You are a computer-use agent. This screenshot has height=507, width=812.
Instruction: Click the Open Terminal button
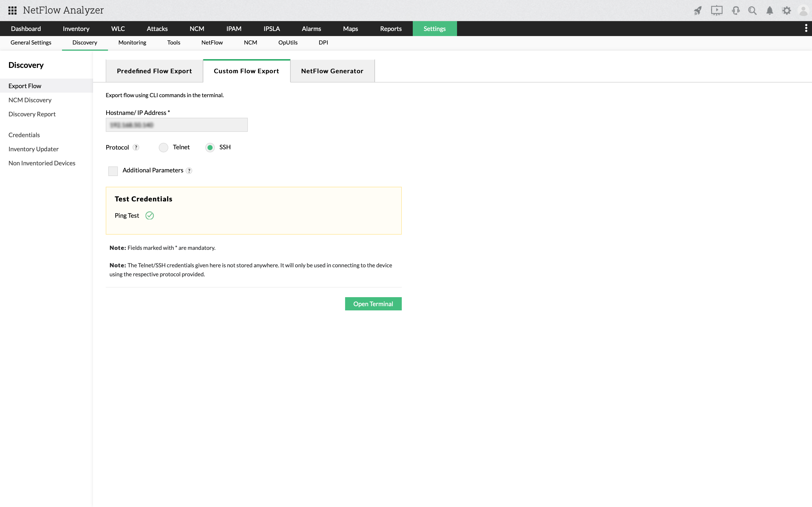pyautogui.click(x=373, y=304)
